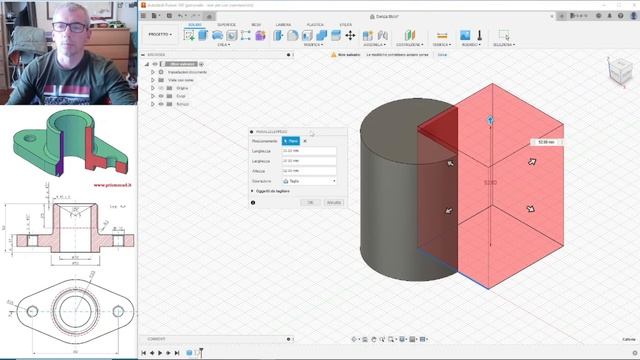
Task: Switch to the Plastica tab
Action: [315, 25]
